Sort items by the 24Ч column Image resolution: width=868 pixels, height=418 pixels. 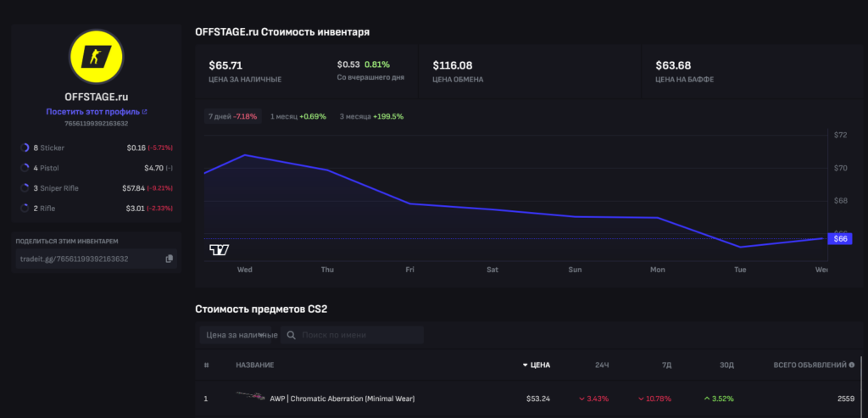[601, 365]
